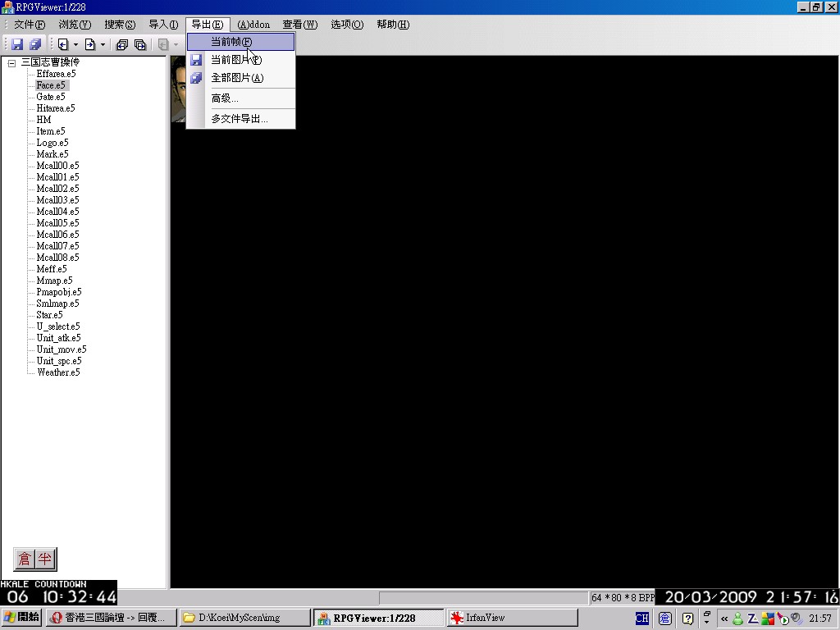Select Mcall00.e5 in the file tree
This screenshot has width=840, height=630.
click(57, 166)
